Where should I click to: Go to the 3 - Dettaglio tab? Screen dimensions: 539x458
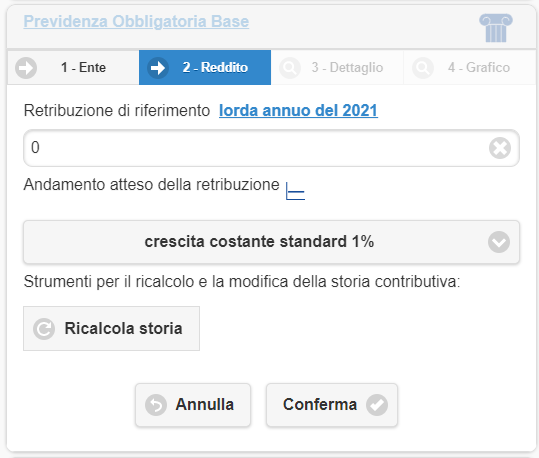(337, 67)
